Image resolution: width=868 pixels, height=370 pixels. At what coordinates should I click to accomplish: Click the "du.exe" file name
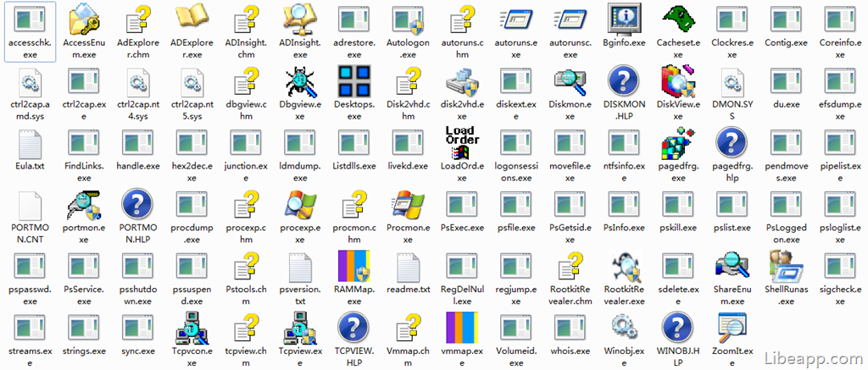tap(786, 104)
